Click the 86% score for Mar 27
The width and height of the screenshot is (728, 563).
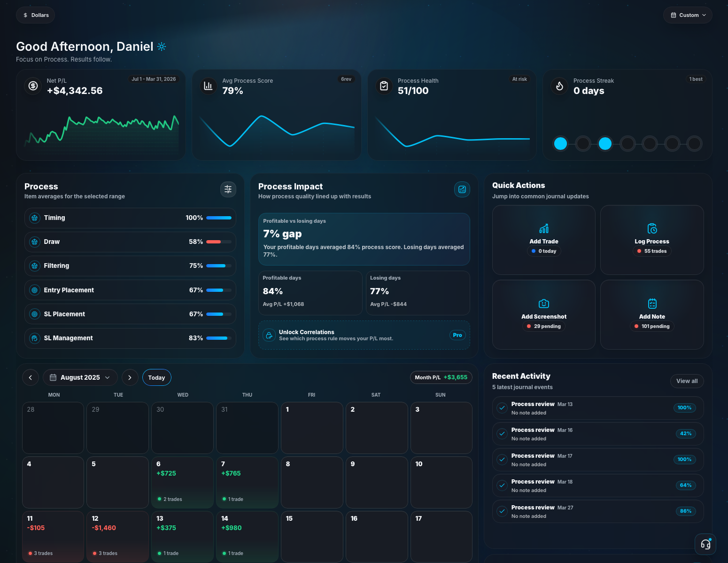click(686, 511)
